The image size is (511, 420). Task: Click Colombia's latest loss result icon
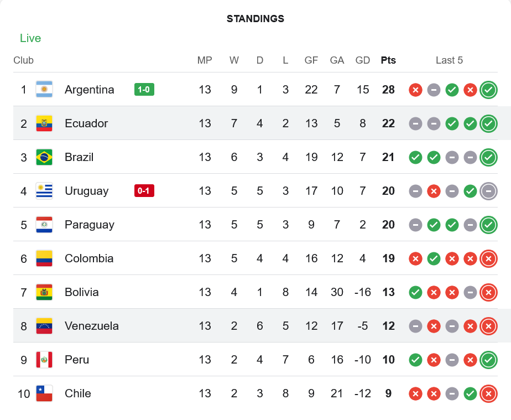pos(488,258)
